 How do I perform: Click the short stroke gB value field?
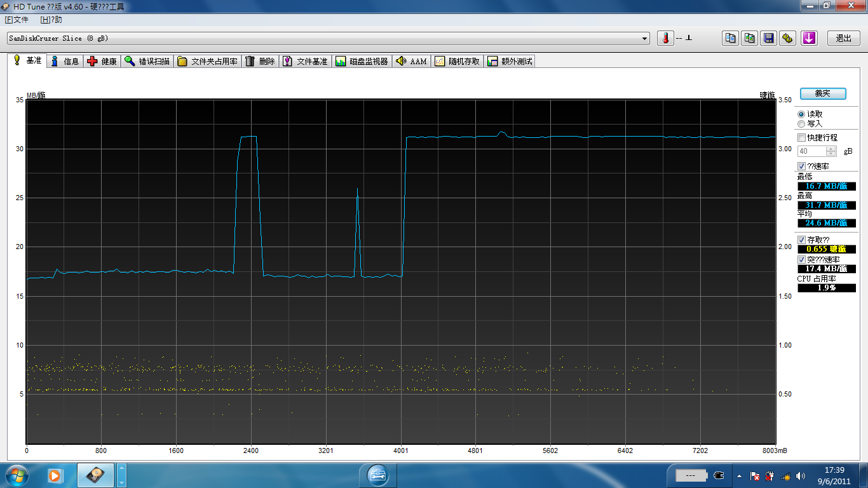tap(812, 151)
